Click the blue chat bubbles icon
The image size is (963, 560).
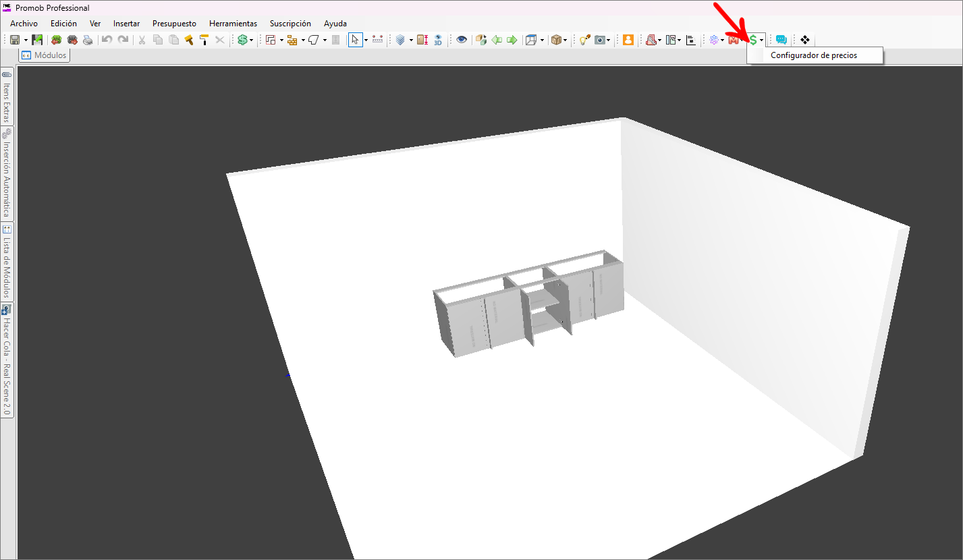[x=781, y=40]
